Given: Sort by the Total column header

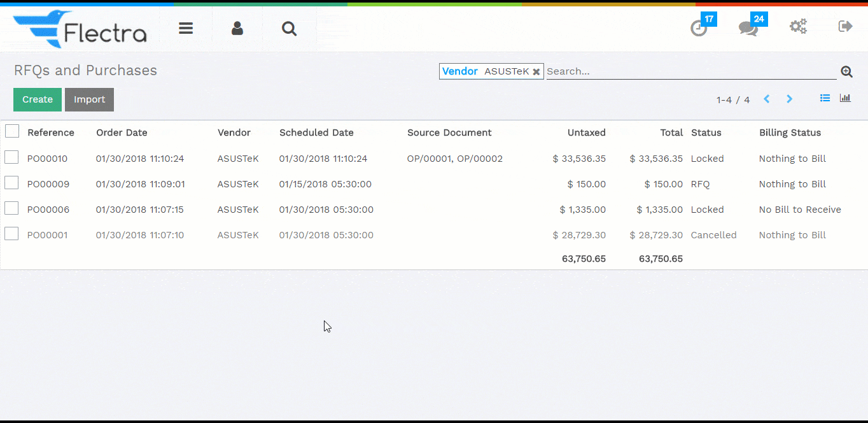Looking at the screenshot, I should coord(671,133).
